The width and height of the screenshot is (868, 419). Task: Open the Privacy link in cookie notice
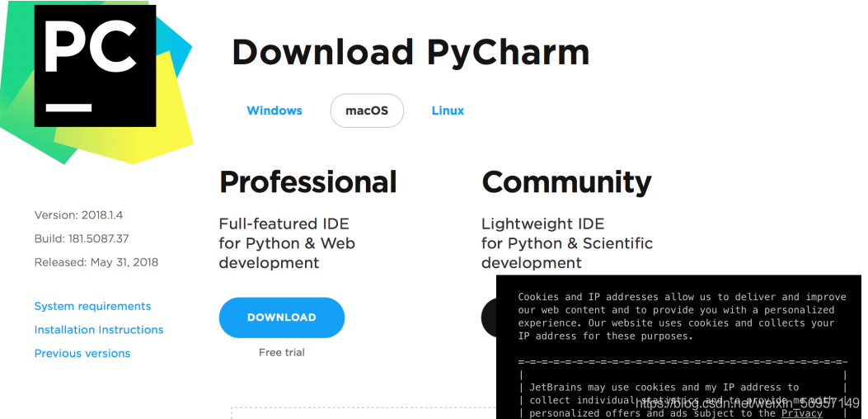tap(801, 413)
